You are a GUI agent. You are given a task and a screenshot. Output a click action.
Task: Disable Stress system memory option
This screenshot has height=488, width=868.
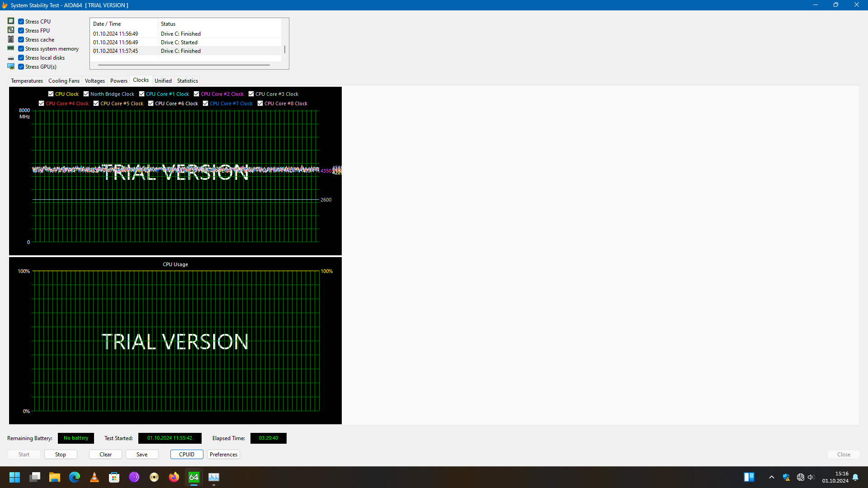pos(21,49)
